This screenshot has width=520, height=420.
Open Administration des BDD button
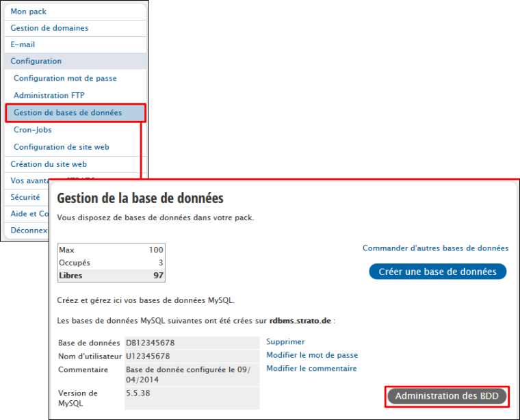[x=447, y=397]
